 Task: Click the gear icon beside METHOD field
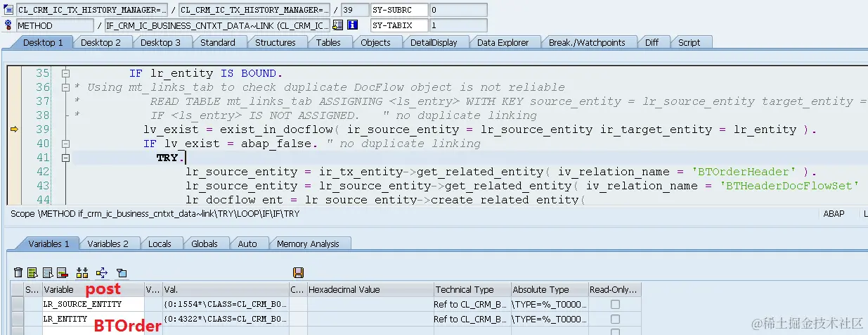[8, 25]
